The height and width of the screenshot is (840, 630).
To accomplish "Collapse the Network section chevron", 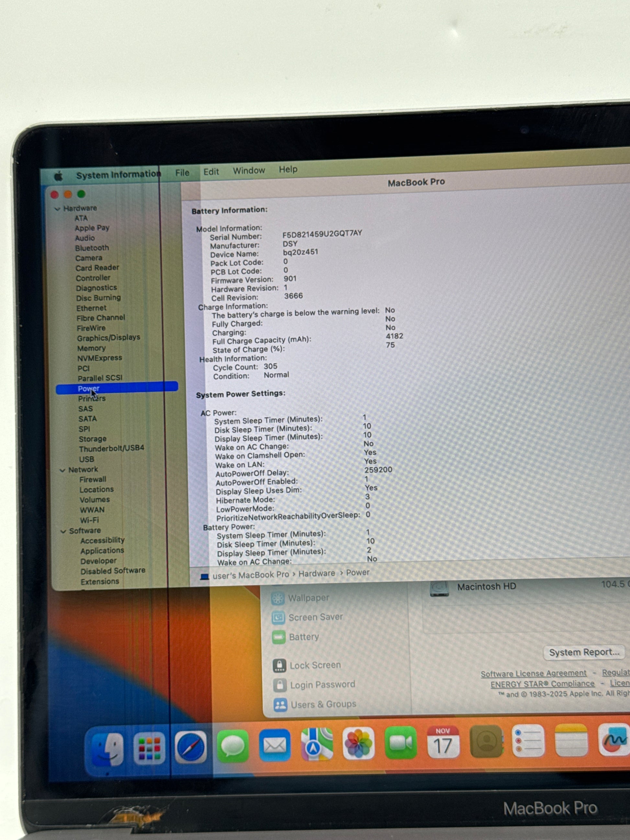I will click(63, 471).
